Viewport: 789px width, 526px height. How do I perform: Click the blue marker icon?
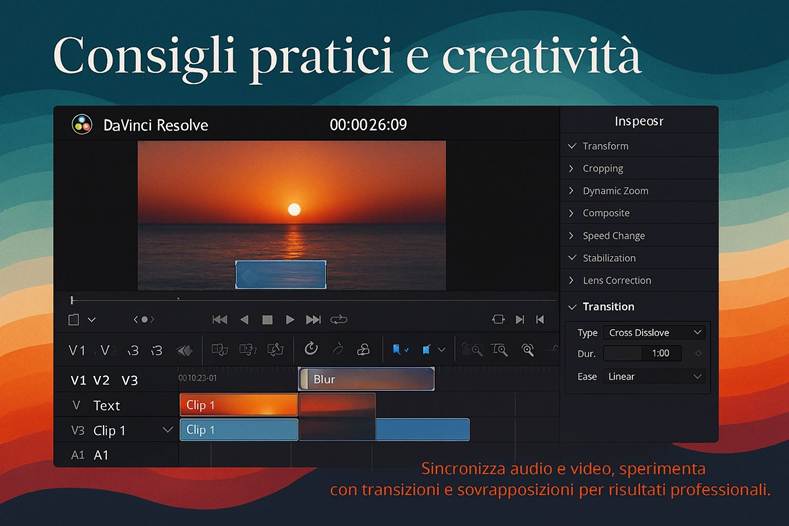(426, 349)
